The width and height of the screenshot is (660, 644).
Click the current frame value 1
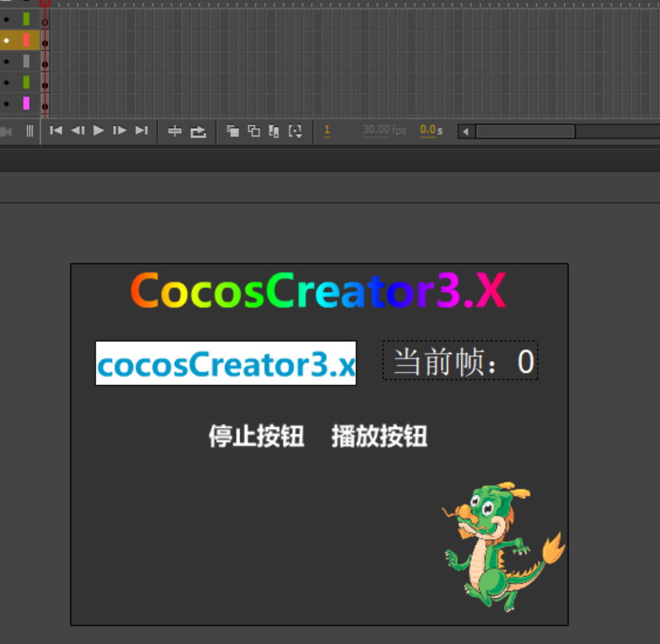[327, 130]
